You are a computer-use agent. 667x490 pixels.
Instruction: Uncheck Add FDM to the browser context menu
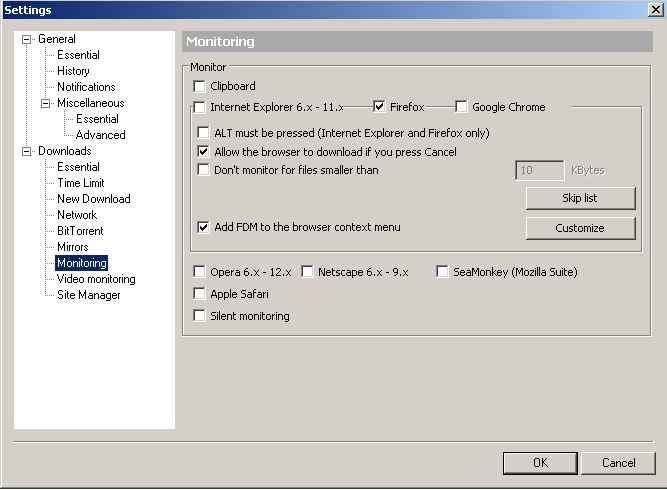203,227
